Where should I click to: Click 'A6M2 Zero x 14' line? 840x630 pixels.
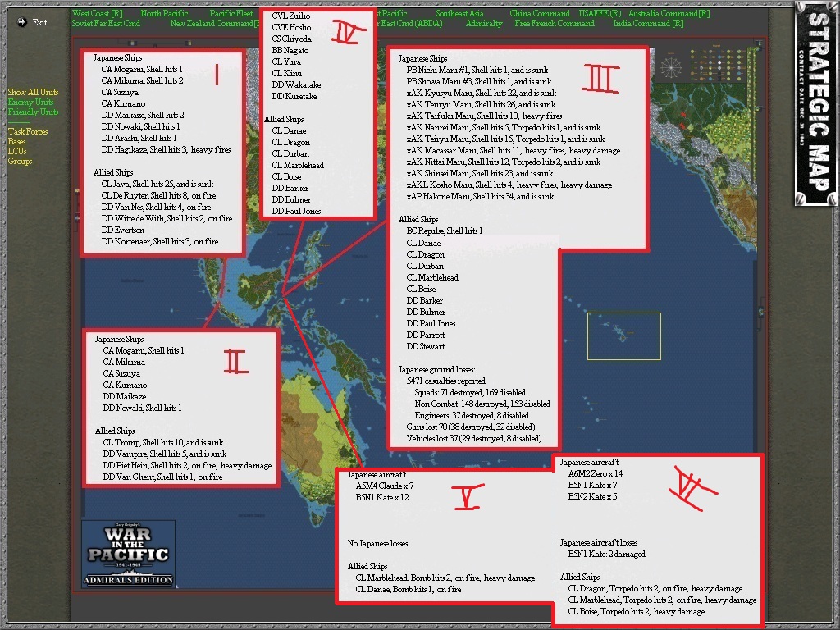(596, 473)
